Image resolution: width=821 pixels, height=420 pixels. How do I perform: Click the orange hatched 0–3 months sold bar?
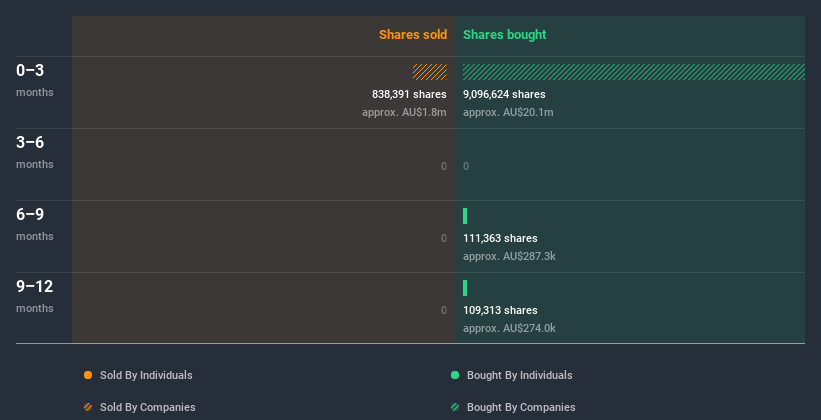(430, 72)
